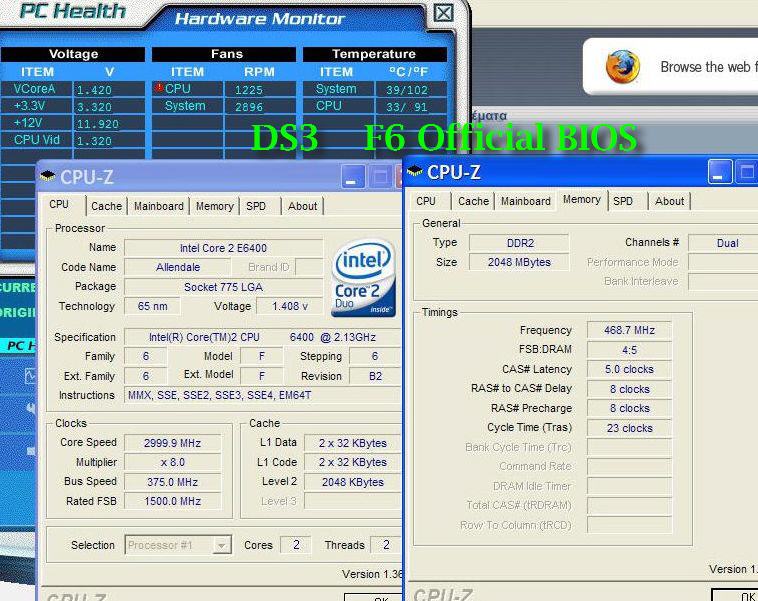Click the Channels # value 'Dual'
Screen dimensions: 758x601
click(723, 243)
